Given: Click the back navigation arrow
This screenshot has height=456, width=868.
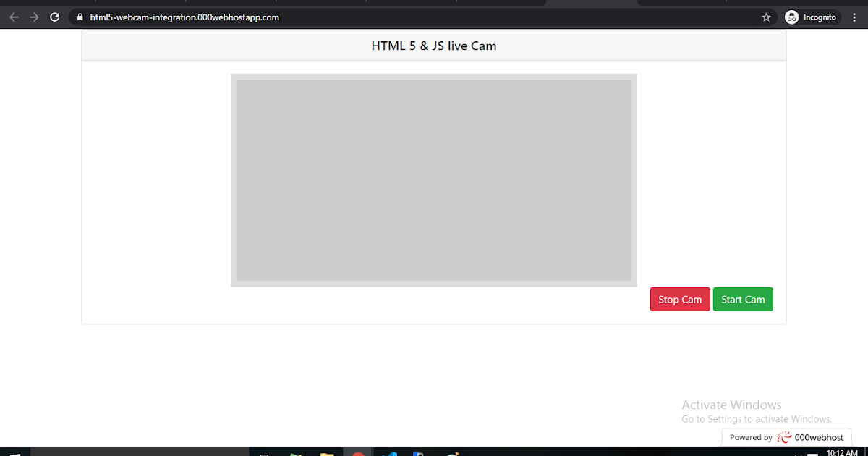Looking at the screenshot, I should coord(14,17).
